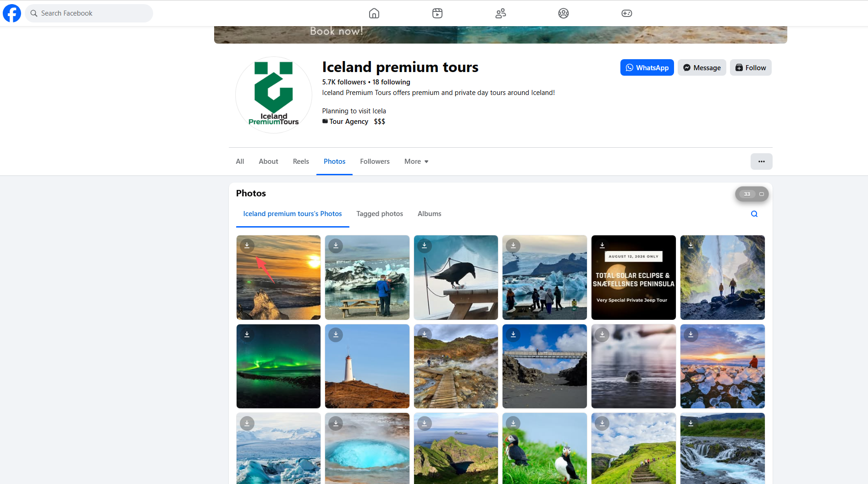Click download icon on the lighthouse photo
Screen dimensions: 868x484
point(336,334)
